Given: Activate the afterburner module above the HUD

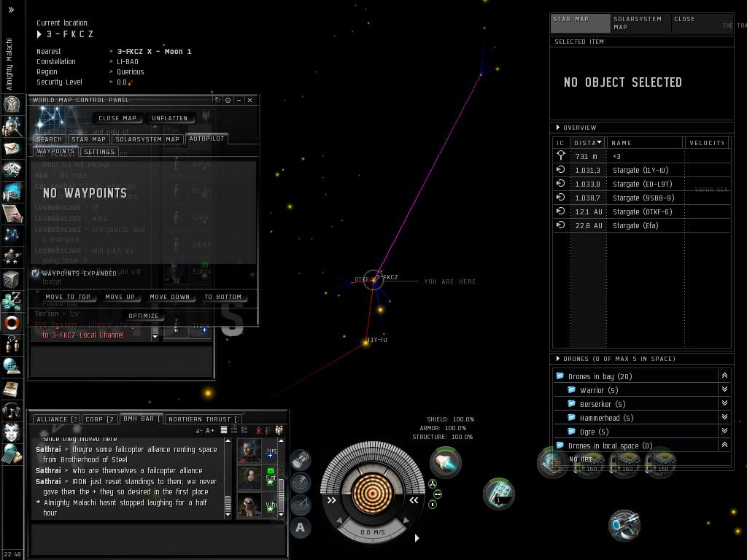Looking at the screenshot, I should [x=446, y=462].
